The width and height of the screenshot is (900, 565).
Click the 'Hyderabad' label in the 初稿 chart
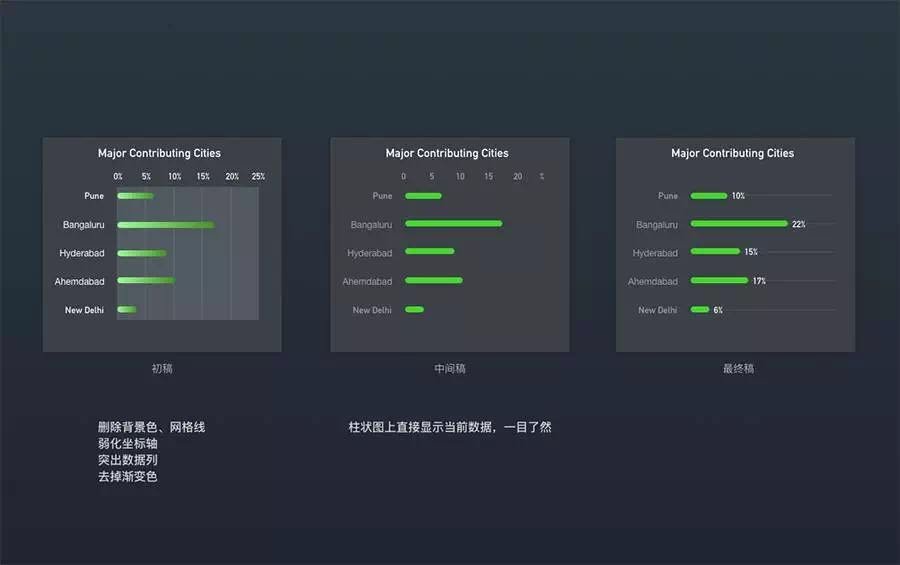coord(82,253)
